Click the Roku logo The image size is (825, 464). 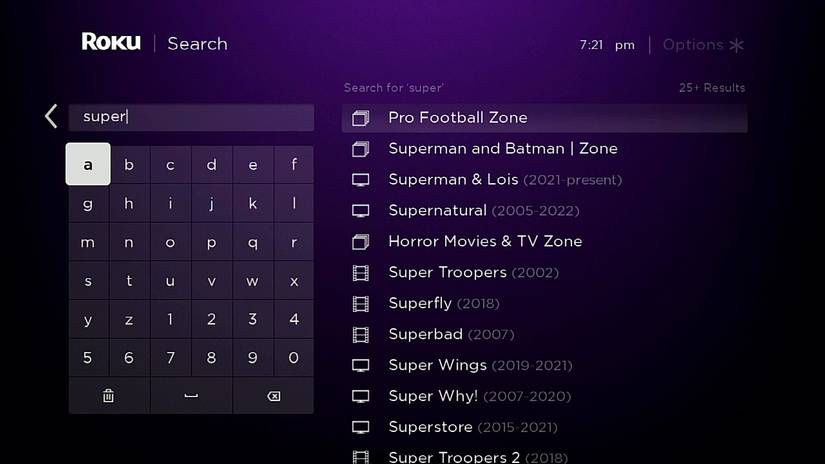111,43
